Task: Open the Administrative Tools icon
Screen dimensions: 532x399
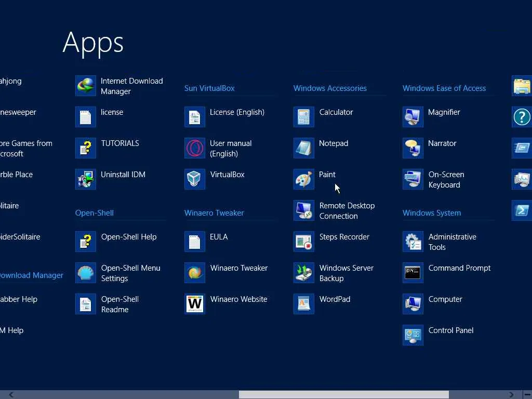Action: coord(413,242)
